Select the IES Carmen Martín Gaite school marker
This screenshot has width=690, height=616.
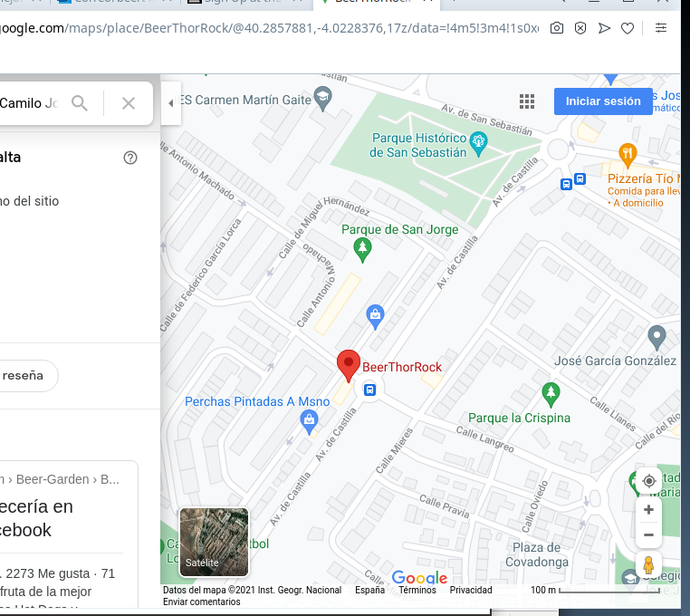[x=323, y=99]
